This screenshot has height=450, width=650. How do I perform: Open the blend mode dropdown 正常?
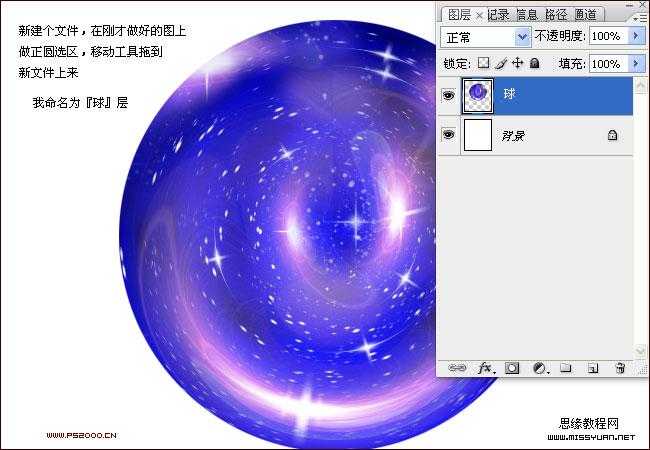click(x=485, y=37)
